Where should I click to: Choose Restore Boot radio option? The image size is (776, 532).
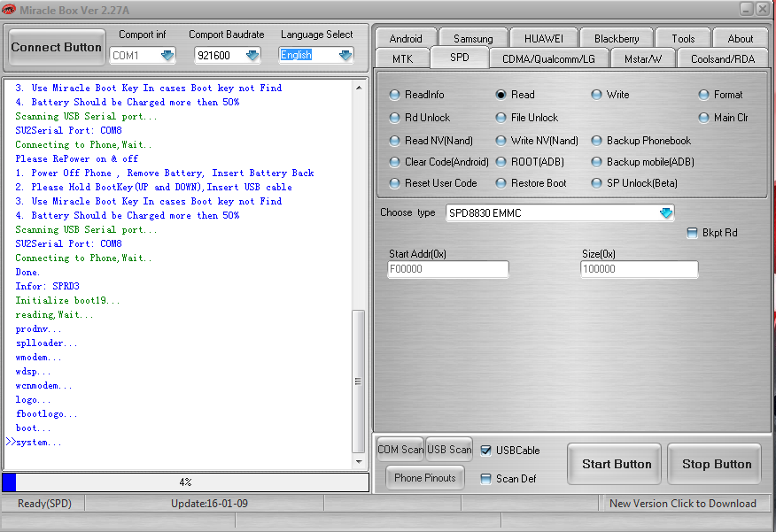pyautogui.click(x=501, y=183)
